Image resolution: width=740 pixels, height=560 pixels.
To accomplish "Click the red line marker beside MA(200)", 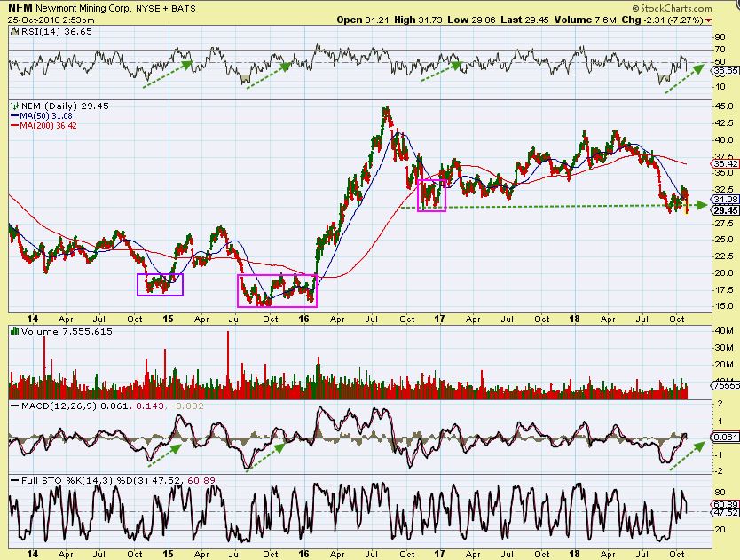I will (x=14, y=126).
